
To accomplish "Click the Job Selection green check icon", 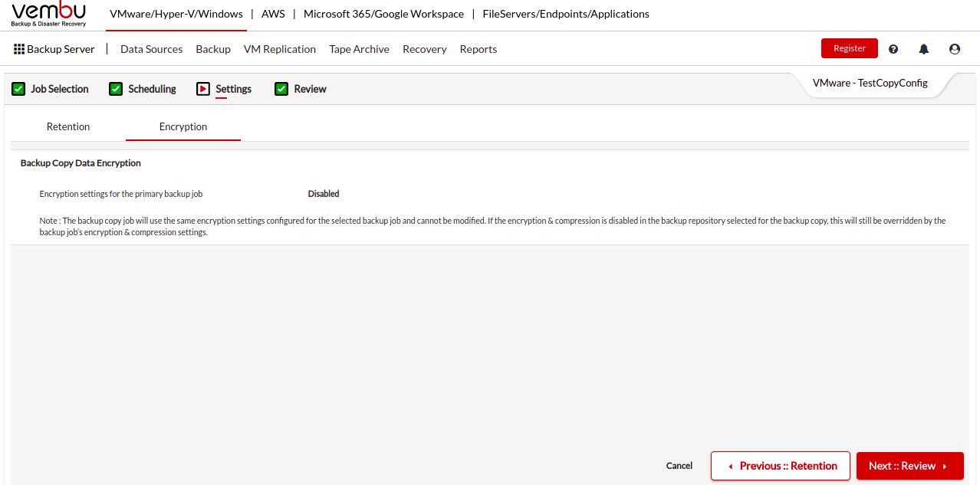I will (18, 89).
